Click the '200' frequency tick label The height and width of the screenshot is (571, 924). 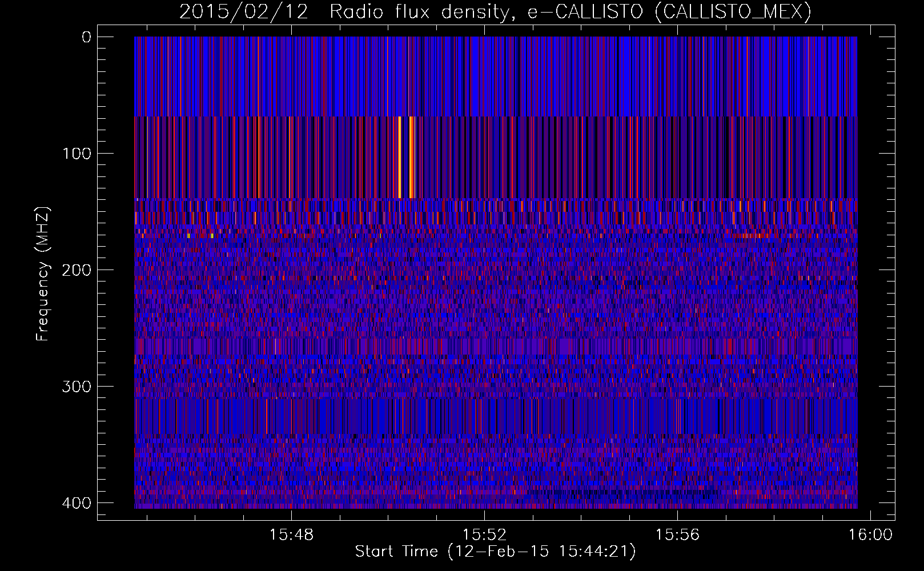point(76,270)
